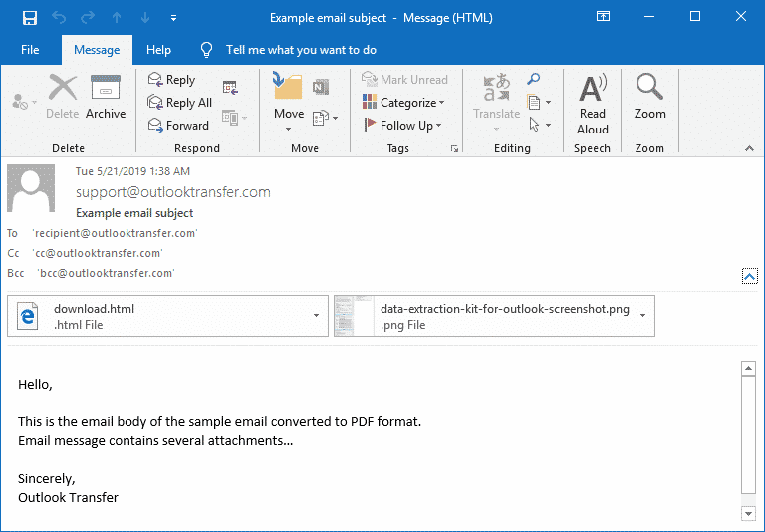765x532 pixels.
Task: Click the message body scroll up arrow
Action: pyautogui.click(x=748, y=368)
